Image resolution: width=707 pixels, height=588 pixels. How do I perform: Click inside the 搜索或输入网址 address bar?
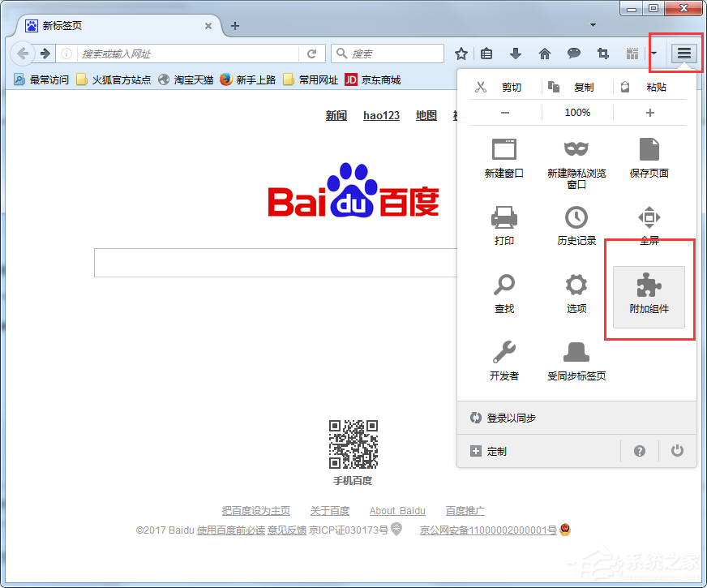[162, 52]
